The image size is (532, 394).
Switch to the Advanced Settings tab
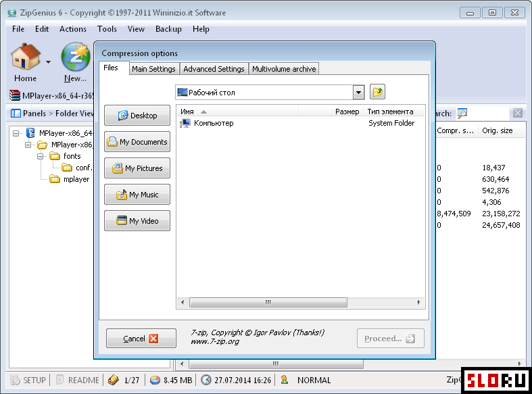pyautogui.click(x=214, y=69)
